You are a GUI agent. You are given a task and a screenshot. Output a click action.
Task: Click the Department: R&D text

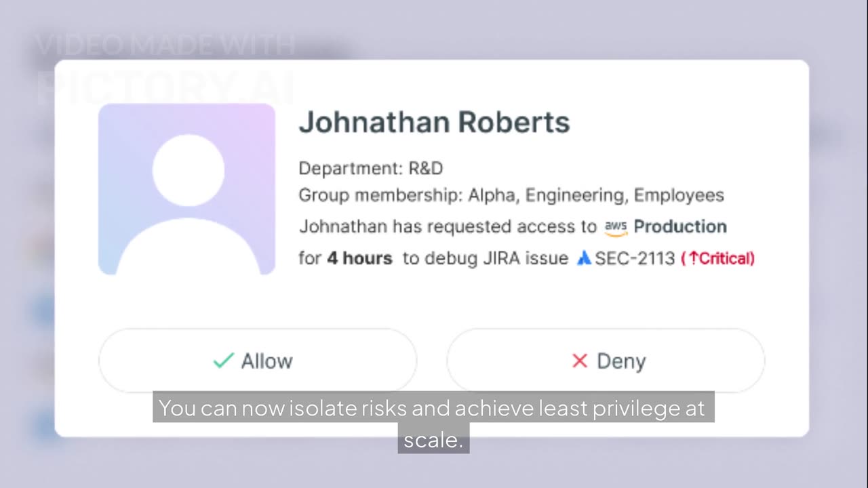[370, 168]
